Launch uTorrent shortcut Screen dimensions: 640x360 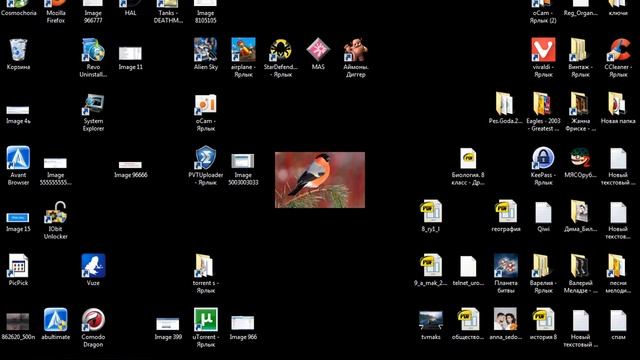pos(205,320)
